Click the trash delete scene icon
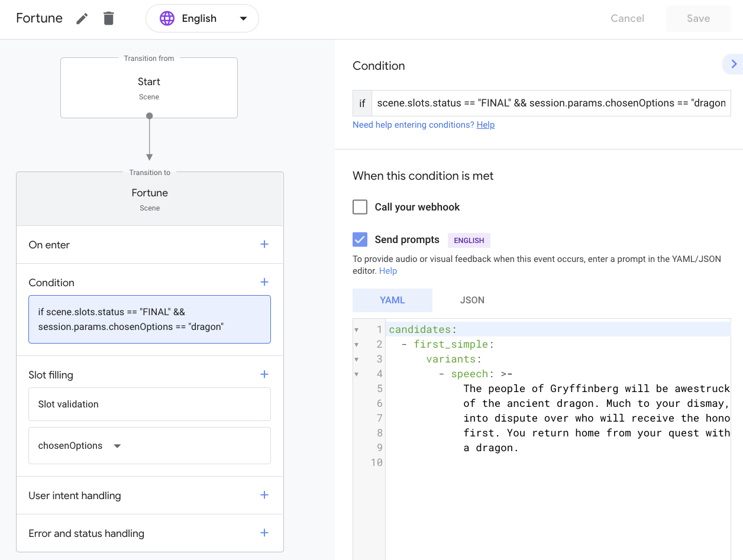This screenshot has width=743, height=560. 108,19
